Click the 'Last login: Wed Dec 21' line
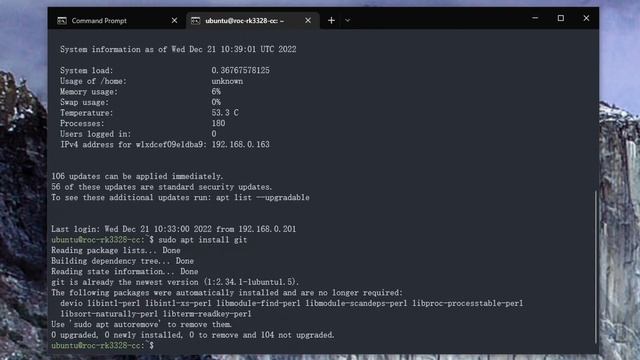Image resolution: width=640 pixels, height=360 pixels. point(173,229)
